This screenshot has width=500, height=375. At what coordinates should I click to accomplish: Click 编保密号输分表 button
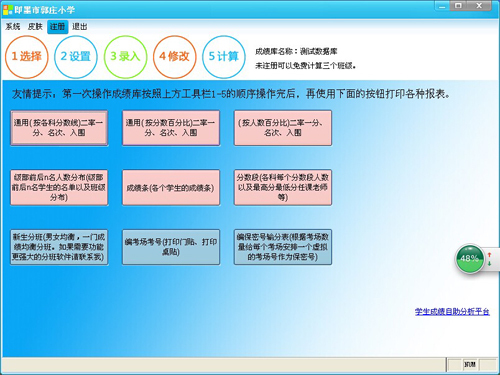coord(283,247)
